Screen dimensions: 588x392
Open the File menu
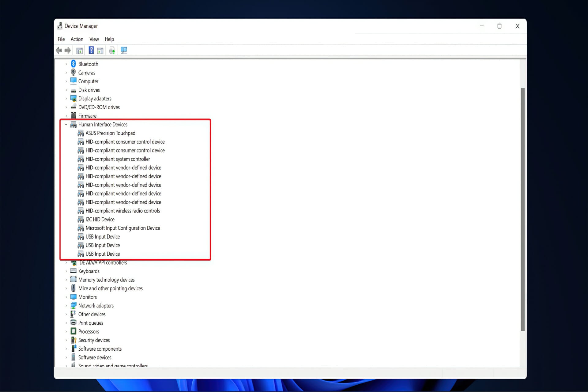tap(61, 39)
